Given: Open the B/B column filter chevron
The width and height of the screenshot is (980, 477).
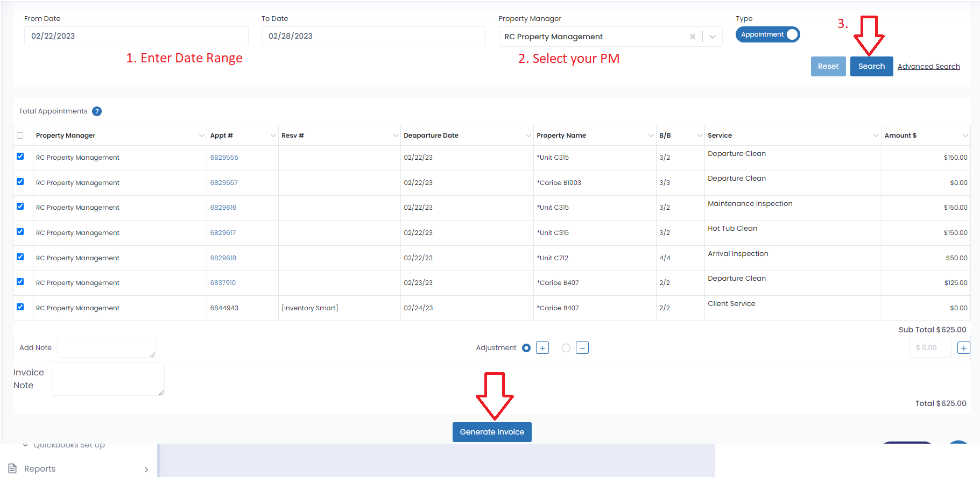Looking at the screenshot, I should pos(699,136).
